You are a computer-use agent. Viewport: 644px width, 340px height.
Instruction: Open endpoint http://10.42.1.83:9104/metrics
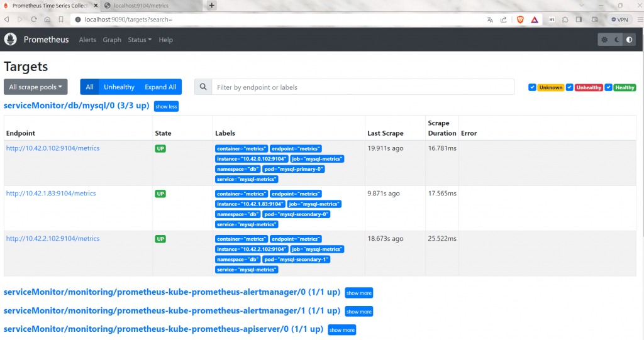pos(51,194)
